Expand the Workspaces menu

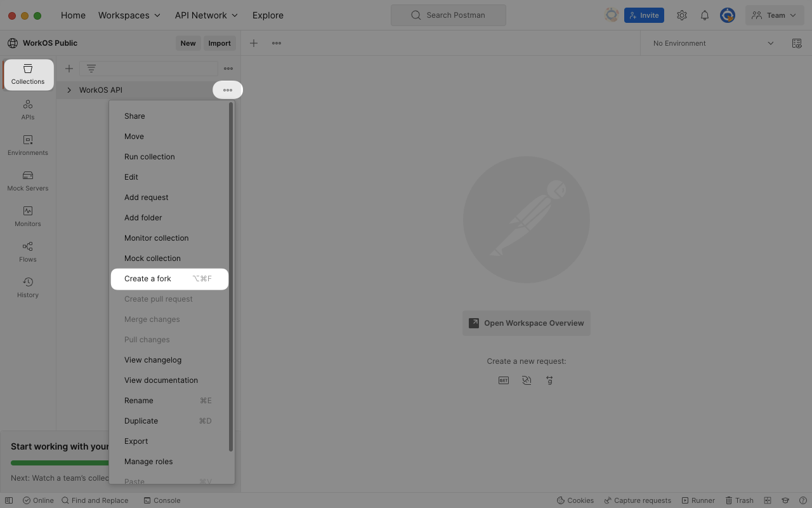[x=129, y=15]
